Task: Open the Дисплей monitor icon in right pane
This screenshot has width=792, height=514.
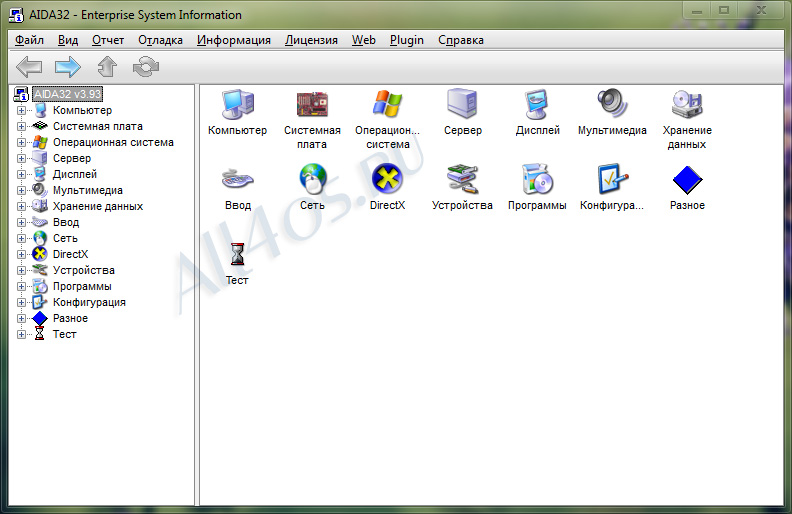Action: (537, 104)
